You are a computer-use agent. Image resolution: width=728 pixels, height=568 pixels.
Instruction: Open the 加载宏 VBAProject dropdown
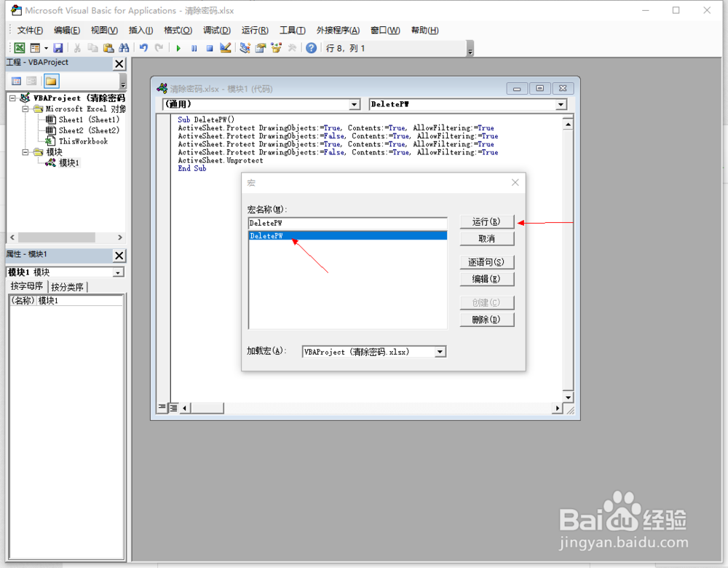440,352
